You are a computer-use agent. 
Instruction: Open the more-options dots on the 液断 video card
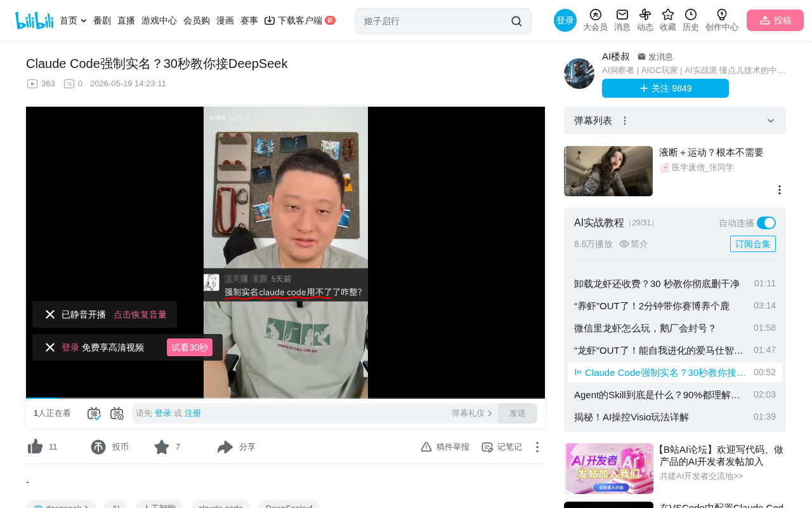point(780,190)
